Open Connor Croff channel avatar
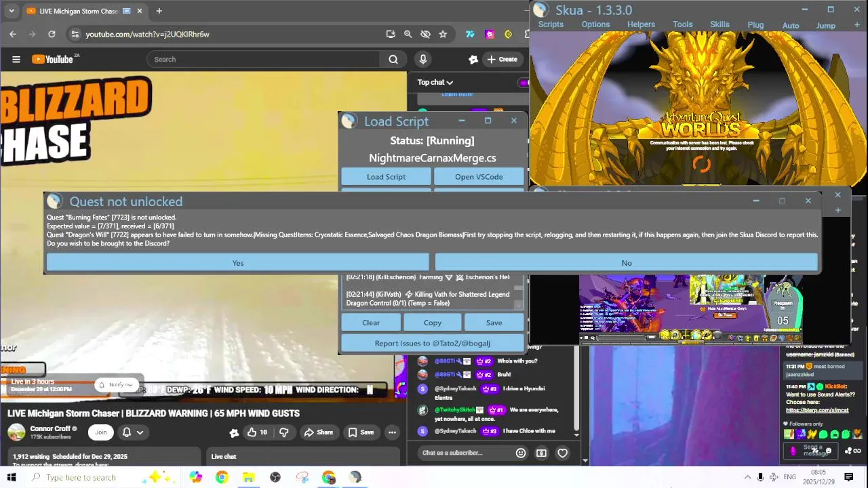Viewport: 868px width, 488px height. tap(16, 432)
